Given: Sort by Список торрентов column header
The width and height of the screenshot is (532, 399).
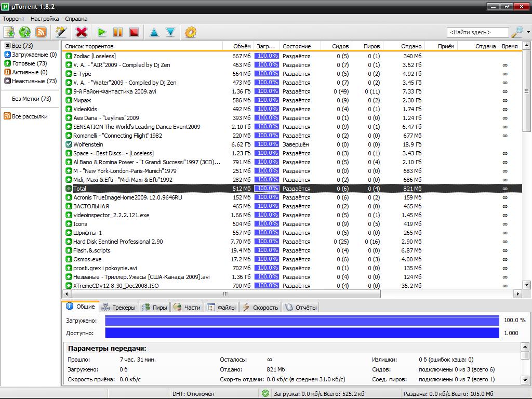Looking at the screenshot, I should click(x=142, y=46).
